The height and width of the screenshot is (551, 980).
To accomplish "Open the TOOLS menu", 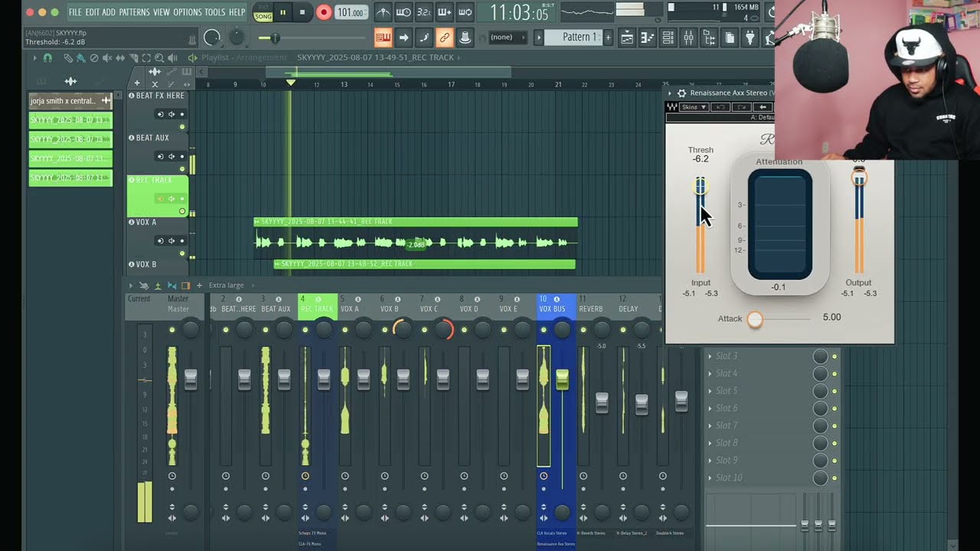I will point(215,12).
